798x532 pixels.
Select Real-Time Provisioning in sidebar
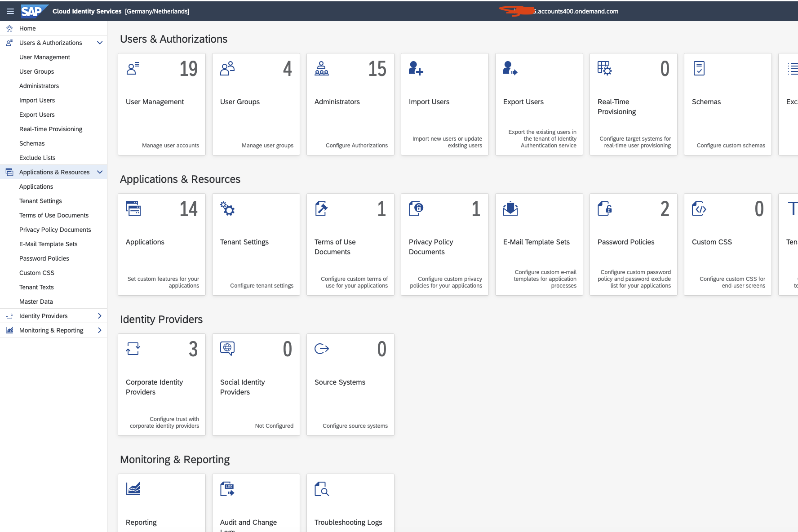[x=53, y=129]
